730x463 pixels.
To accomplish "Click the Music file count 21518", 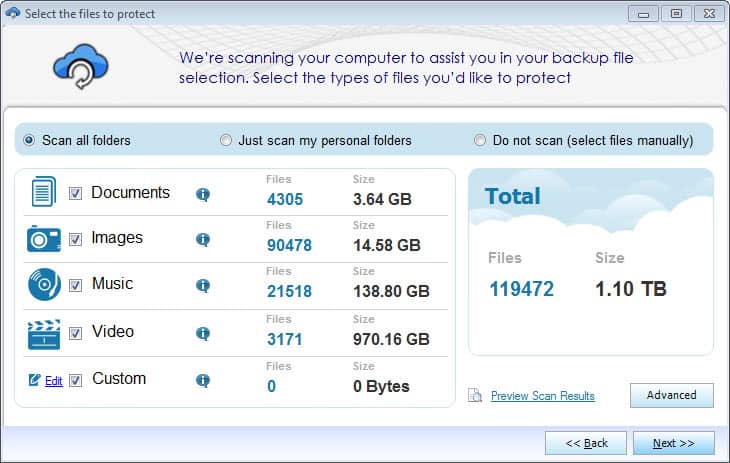I will click(289, 291).
